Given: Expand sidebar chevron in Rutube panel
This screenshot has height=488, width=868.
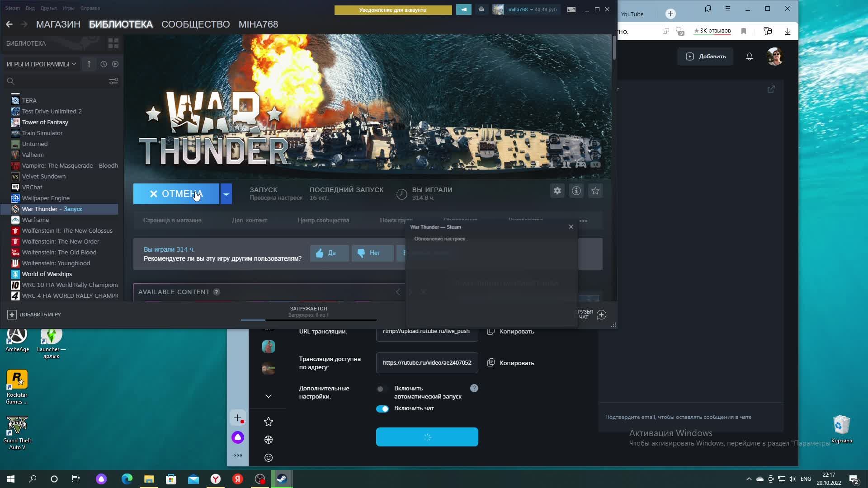Looking at the screenshot, I should tap(268, 396).
